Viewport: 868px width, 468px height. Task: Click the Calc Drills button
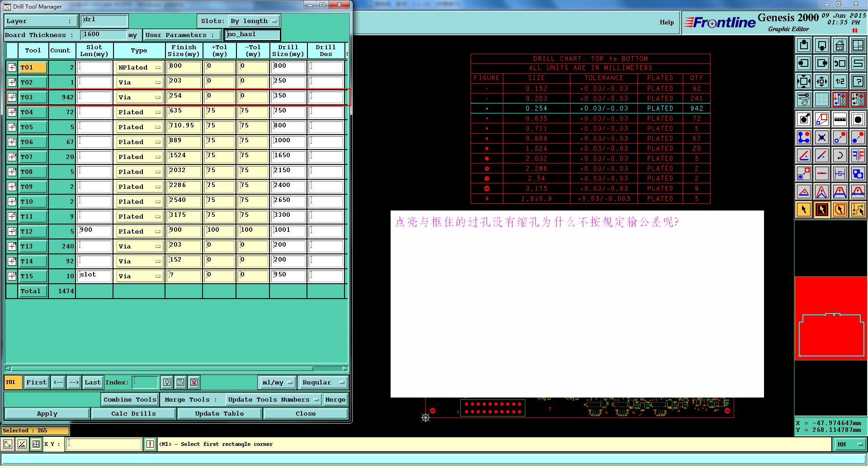[x=133, y=414]
